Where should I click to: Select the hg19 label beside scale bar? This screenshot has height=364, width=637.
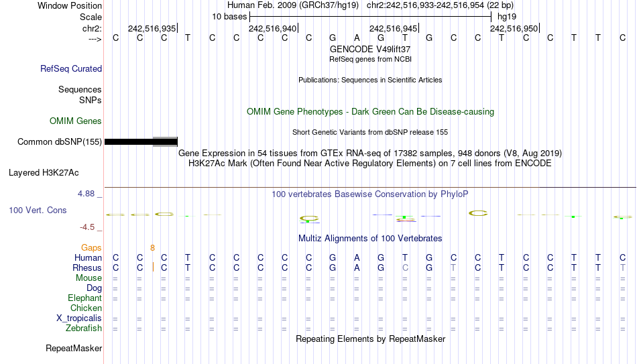507,17
